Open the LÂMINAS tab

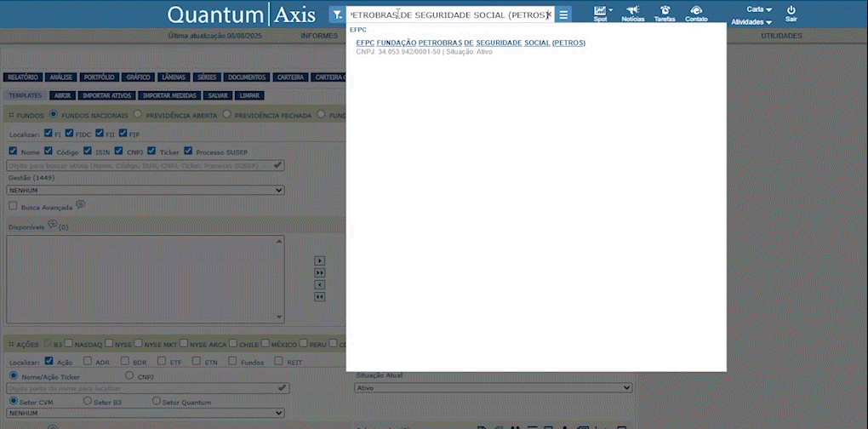tap(174, 77)
